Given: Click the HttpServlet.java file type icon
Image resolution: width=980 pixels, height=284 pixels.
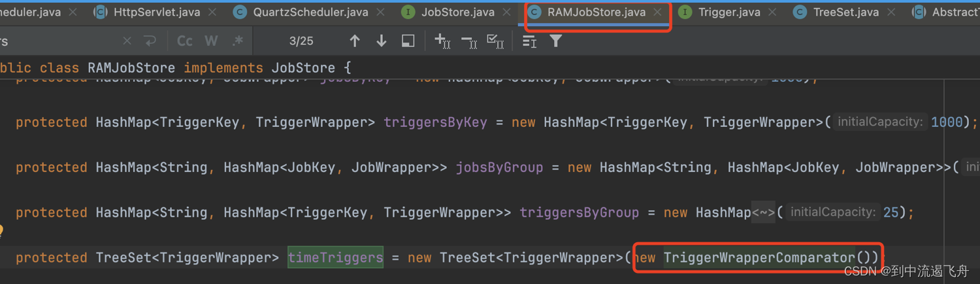Looking at the screenshot, I should [x=100, y=12].
